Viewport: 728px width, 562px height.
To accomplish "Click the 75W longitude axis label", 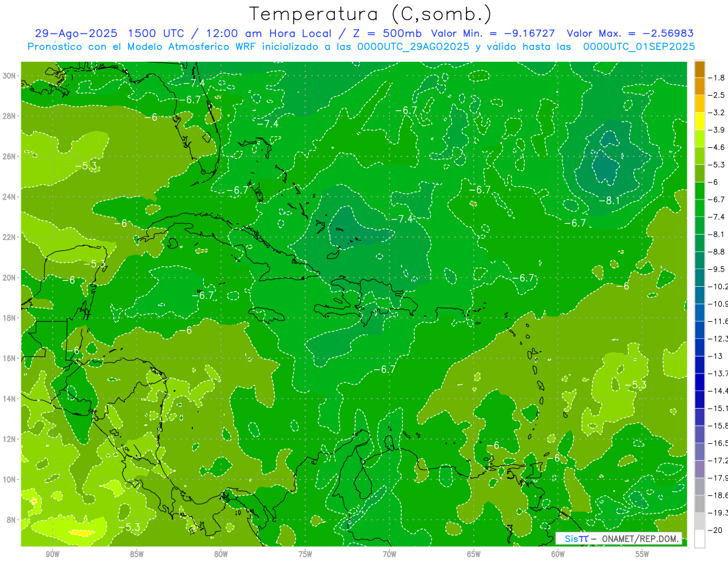I will [305, 554].
